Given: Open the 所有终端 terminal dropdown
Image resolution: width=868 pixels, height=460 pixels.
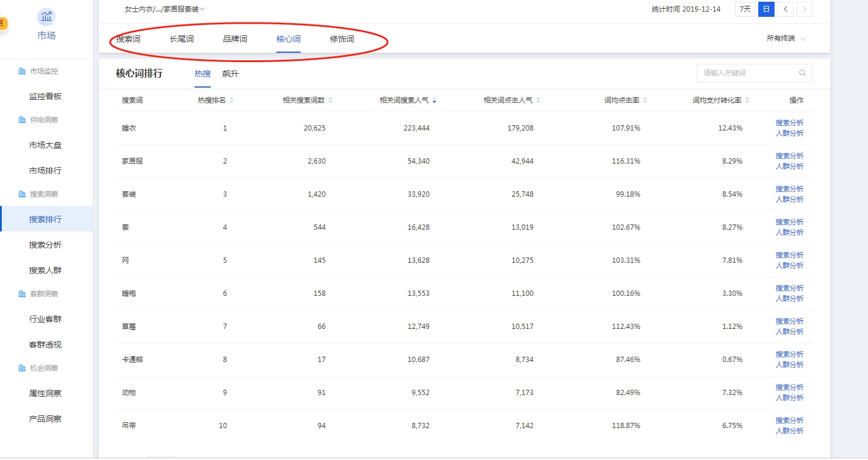Looking at the screenshot, I should [x=784, y=38].
